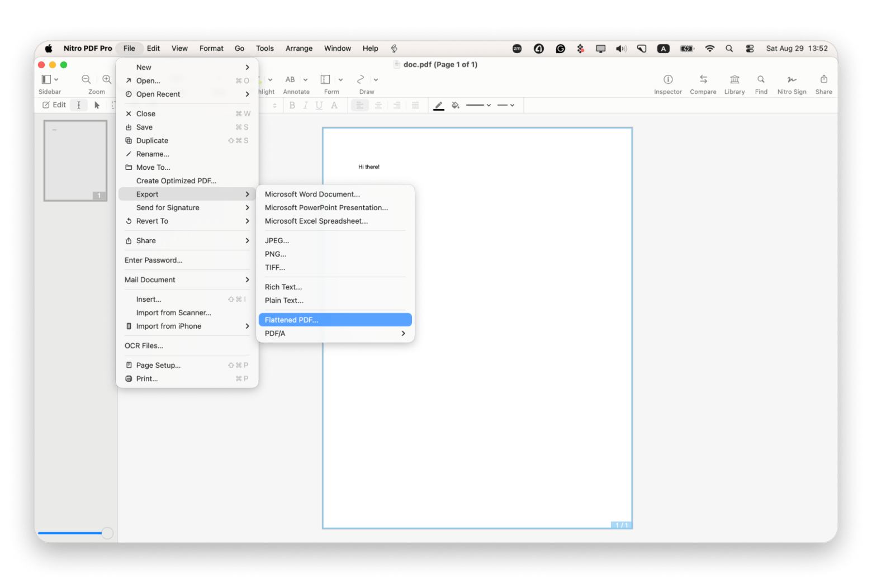The image size is (872, 588).
Task: Click the Share toolbar icon
Action: (823, 79)
